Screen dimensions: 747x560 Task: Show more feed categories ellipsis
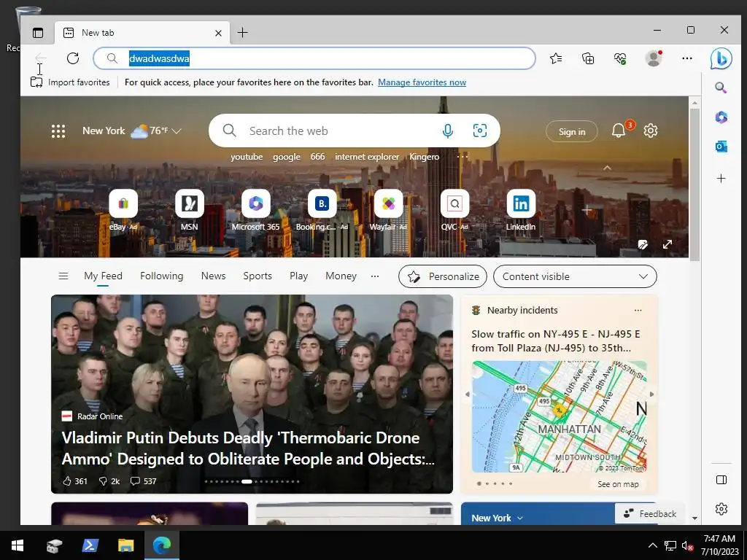pyautogui.click(x=375, y=276)
